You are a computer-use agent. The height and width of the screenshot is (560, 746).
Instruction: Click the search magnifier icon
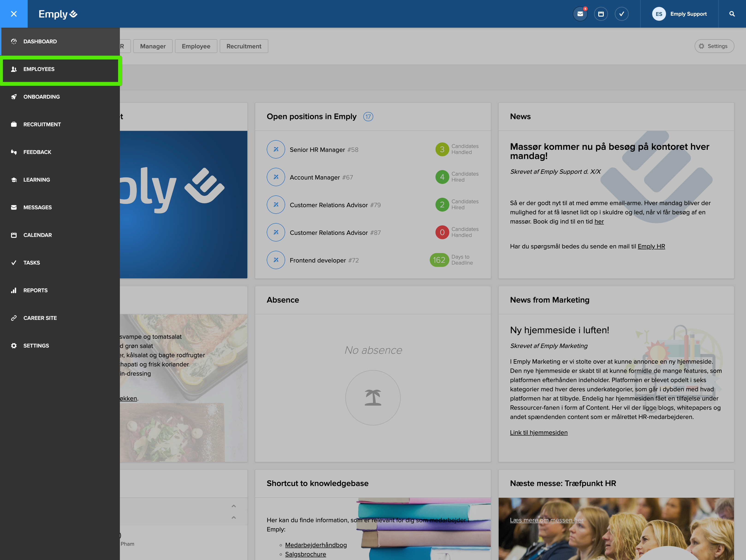[732, 14]
